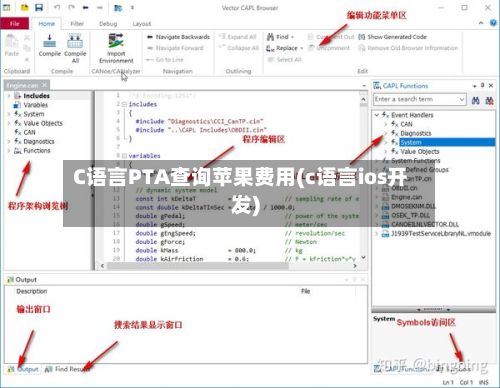The width and height of the screenshot is (500, 388).
Task: Click the back arrow in quick access toolbar
Action: coord(86,7)
